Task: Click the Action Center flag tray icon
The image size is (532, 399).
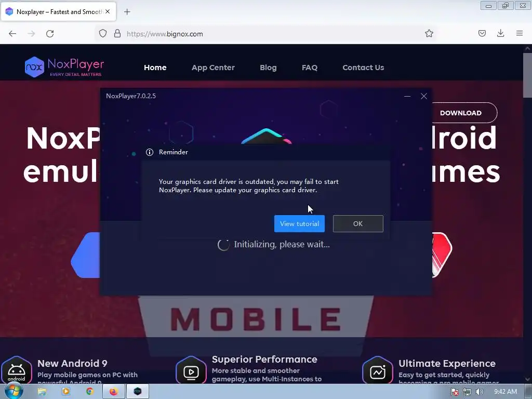Action: point(454,392)
